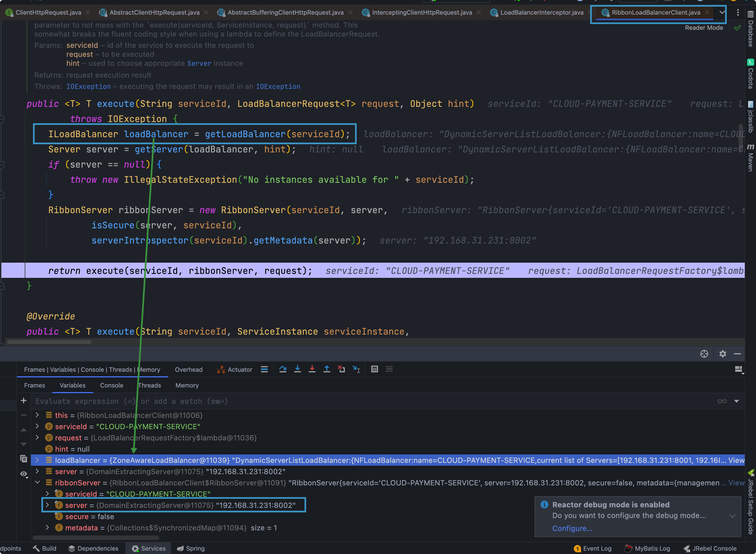Click the Step Out debug icon
This screenshot has width=756, height=554.
coord(327,369)
